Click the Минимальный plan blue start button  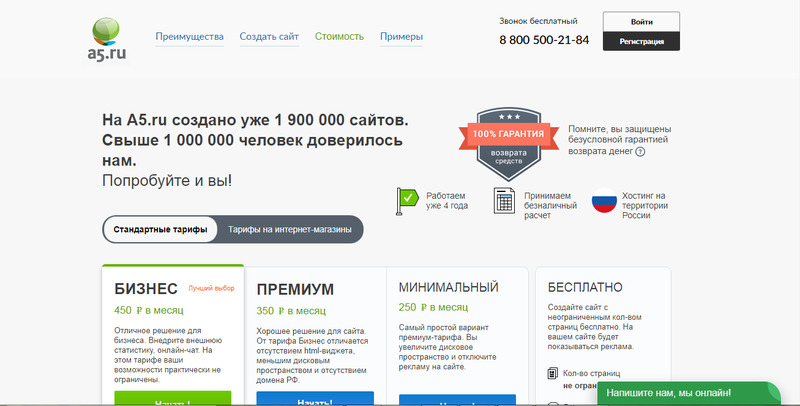coord(457,400)
